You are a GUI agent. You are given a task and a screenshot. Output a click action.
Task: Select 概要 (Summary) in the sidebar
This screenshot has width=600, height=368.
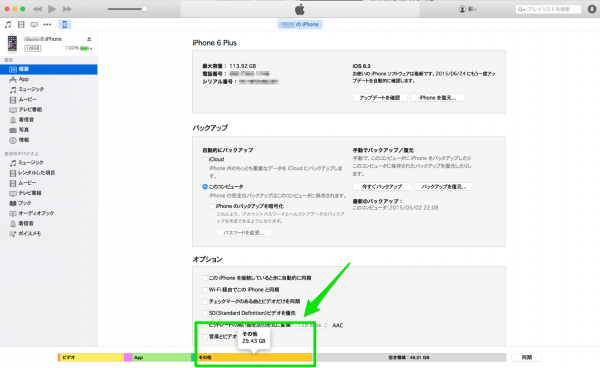pyautogui.click(x=49, y=69)
